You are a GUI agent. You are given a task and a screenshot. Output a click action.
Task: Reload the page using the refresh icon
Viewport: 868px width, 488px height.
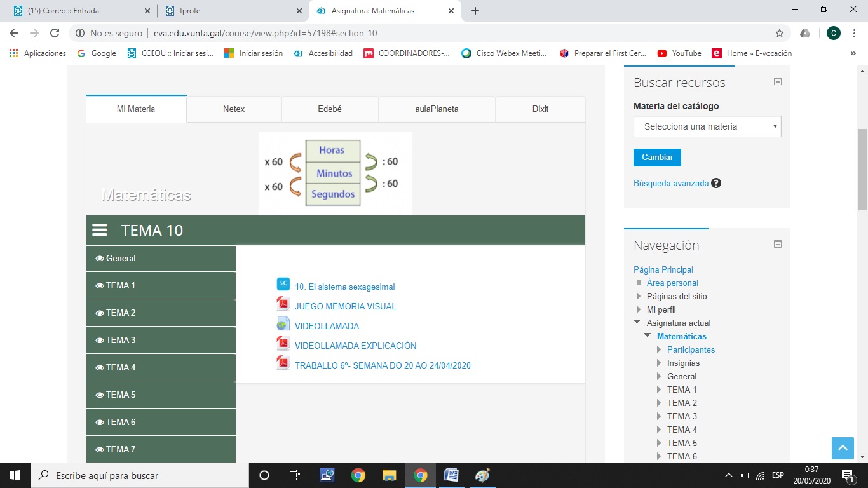click(x=55, y=33)
